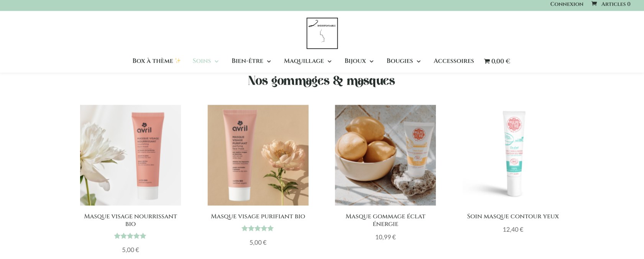Click the top bar Articles cart icon

pos(594,4)
